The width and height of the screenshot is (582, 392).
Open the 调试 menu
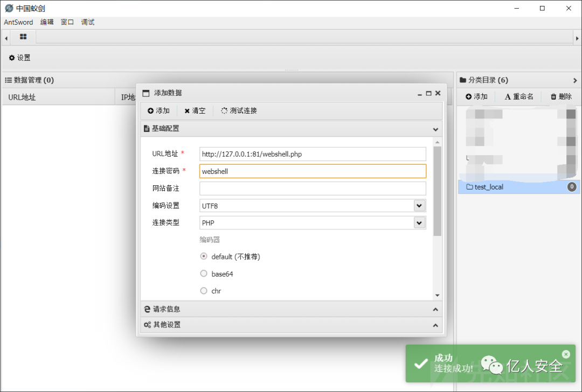[x=88, y=22]
